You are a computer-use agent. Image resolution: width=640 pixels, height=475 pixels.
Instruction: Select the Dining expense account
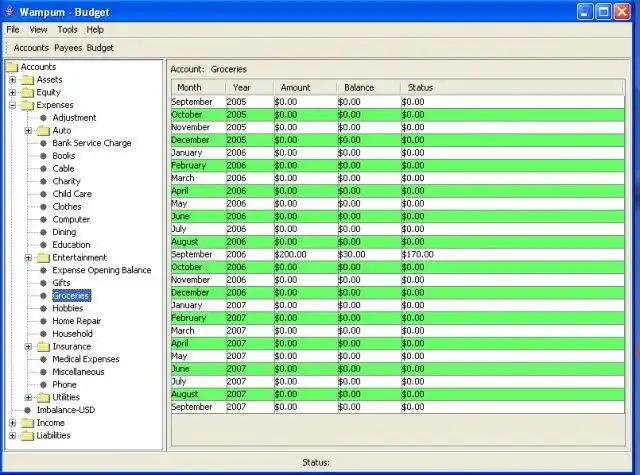click(65, 232)
